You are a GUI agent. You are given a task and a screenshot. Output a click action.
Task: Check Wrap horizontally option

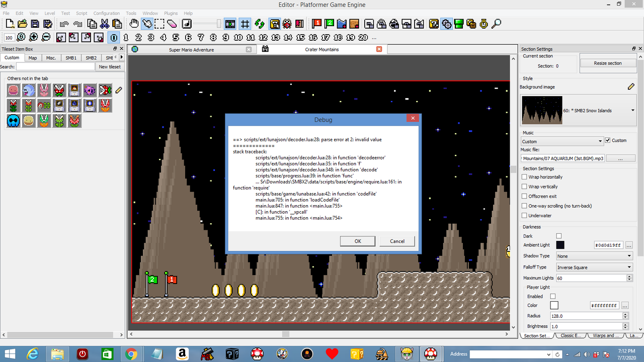coord(524,176)
